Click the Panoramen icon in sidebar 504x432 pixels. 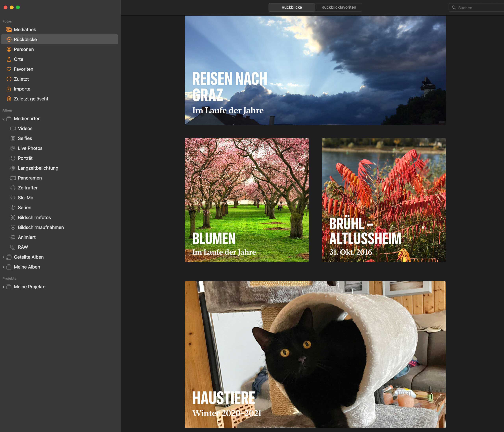[13, 178]
